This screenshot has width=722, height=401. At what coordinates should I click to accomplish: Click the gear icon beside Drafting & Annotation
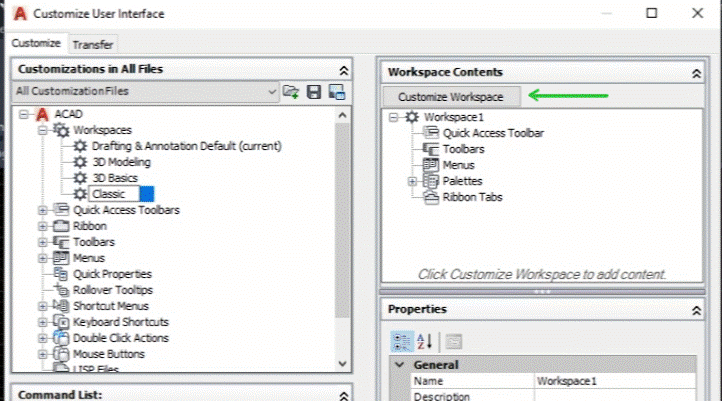pyautogui.click(x=80, y=146)
